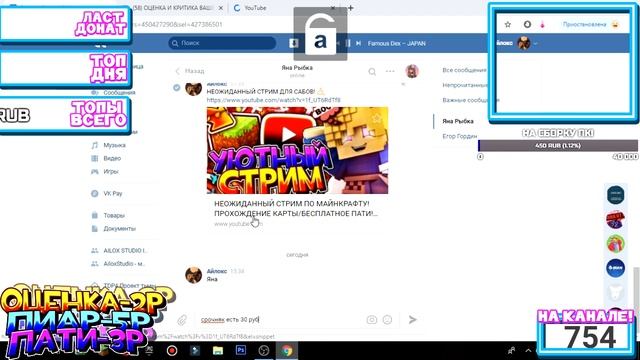
Task: Click the group icon beside AiloxStudio - м...
Action: (x=95, y=264)
